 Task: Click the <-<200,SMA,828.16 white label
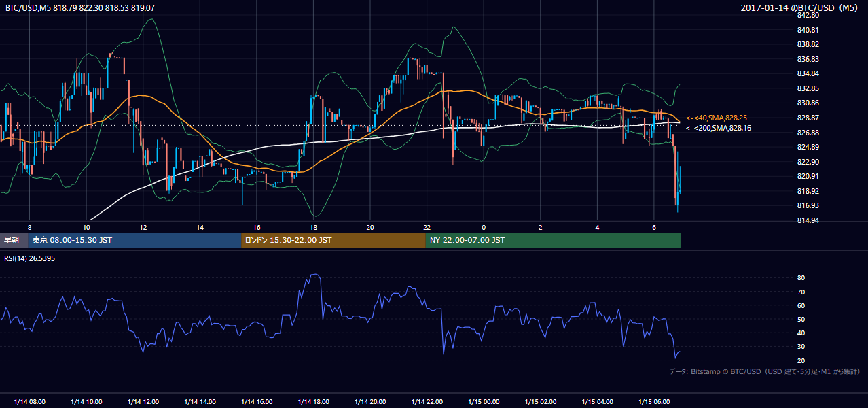[x=719, y=128]
